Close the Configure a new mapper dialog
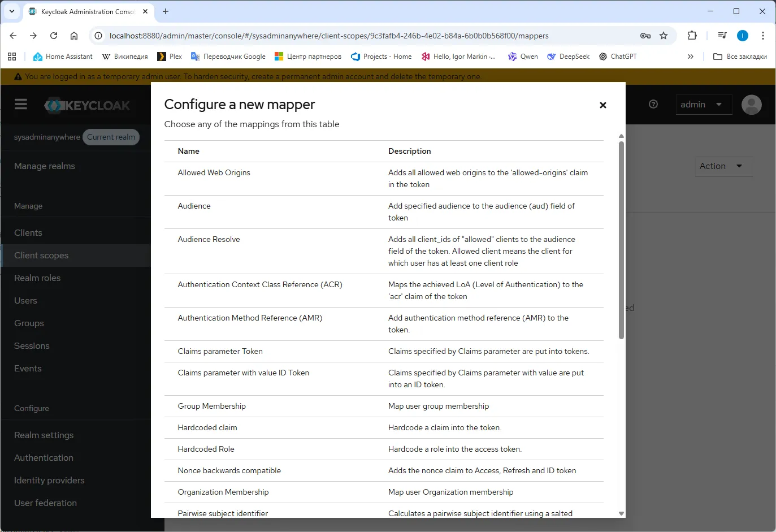The width and height of the screenshot is (776, 532). pos(602,105)
